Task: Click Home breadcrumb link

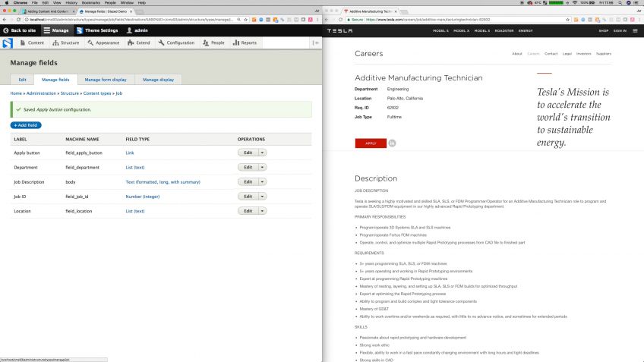Action: click(16, 93)
